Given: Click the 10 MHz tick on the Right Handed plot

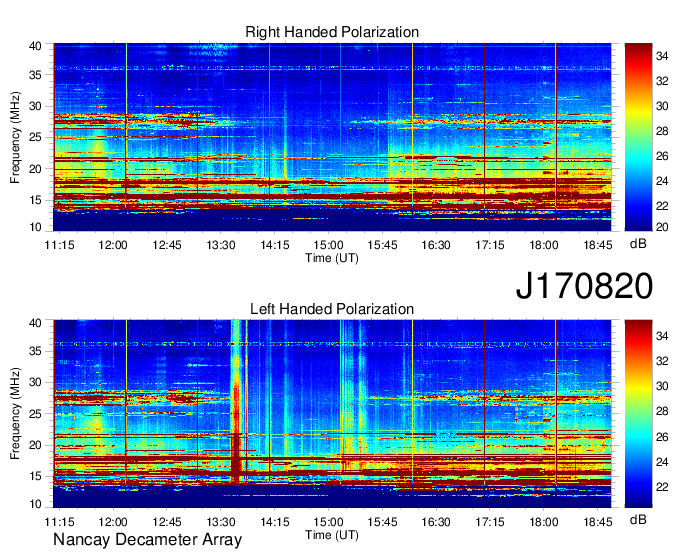Looking at the screenshot, I should tap(35, 227).
